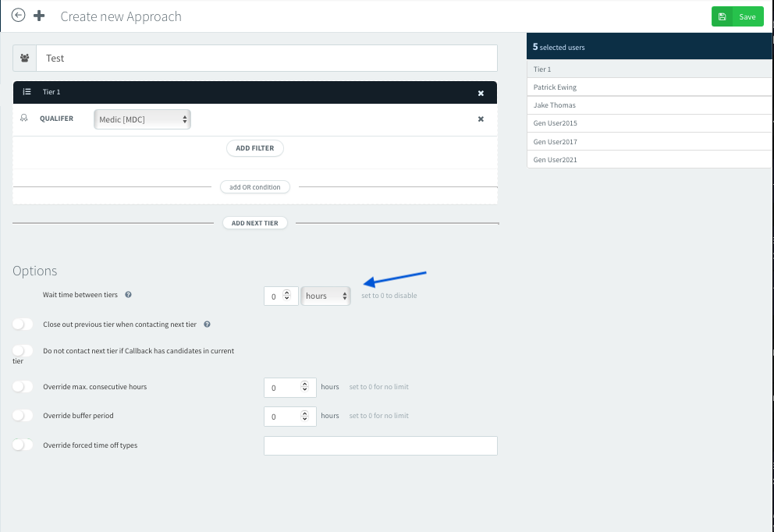Select Gen User2017 in the list
This screenshot has width=774, height=532.
coord(649,142)
